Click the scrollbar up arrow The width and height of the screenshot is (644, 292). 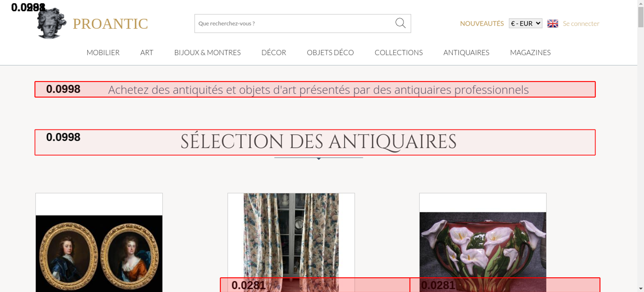click(640, 3)
